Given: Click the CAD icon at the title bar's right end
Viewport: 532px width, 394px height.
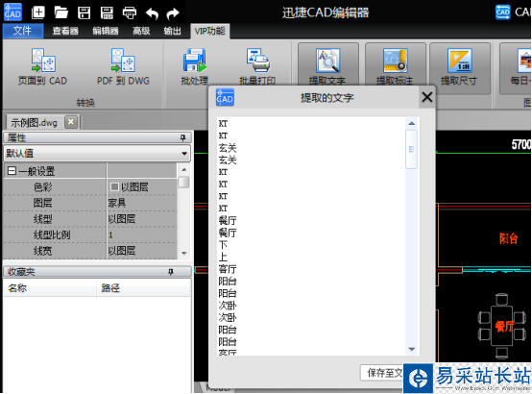Looking at the screenshot, I should coord(503,12).
